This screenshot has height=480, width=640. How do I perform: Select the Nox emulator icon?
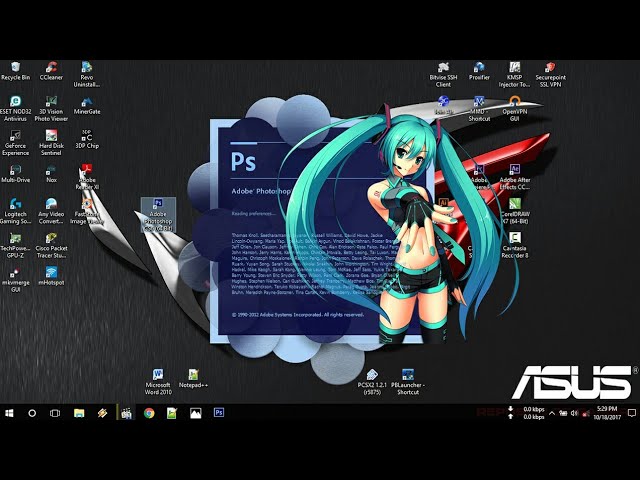point(51,174)
